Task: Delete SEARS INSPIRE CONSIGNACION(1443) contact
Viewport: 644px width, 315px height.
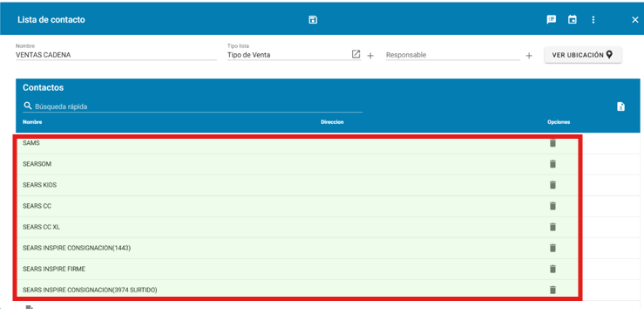Action: (x=552, y=248)
